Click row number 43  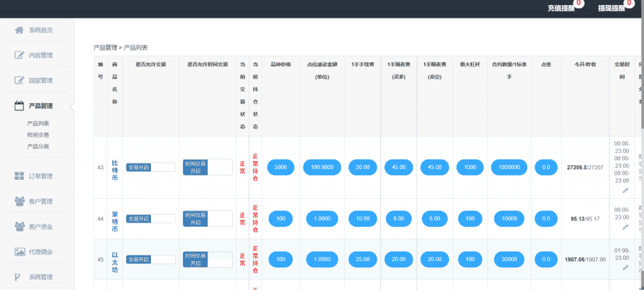(100, 167)
